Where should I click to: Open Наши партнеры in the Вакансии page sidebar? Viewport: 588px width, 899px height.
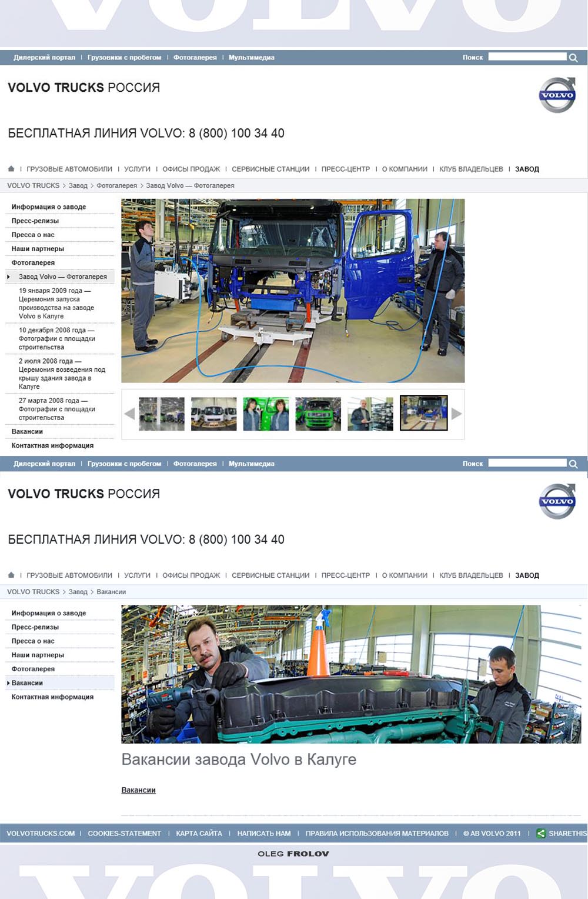coord(38,655)
